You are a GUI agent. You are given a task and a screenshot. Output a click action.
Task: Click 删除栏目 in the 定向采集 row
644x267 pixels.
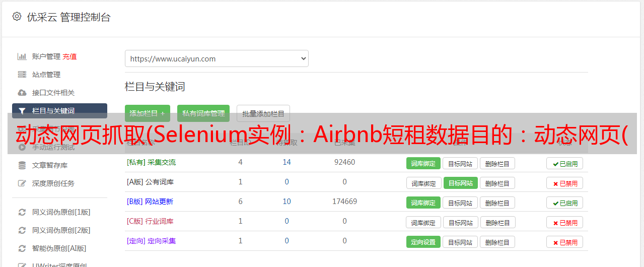[x=497, y=242]
